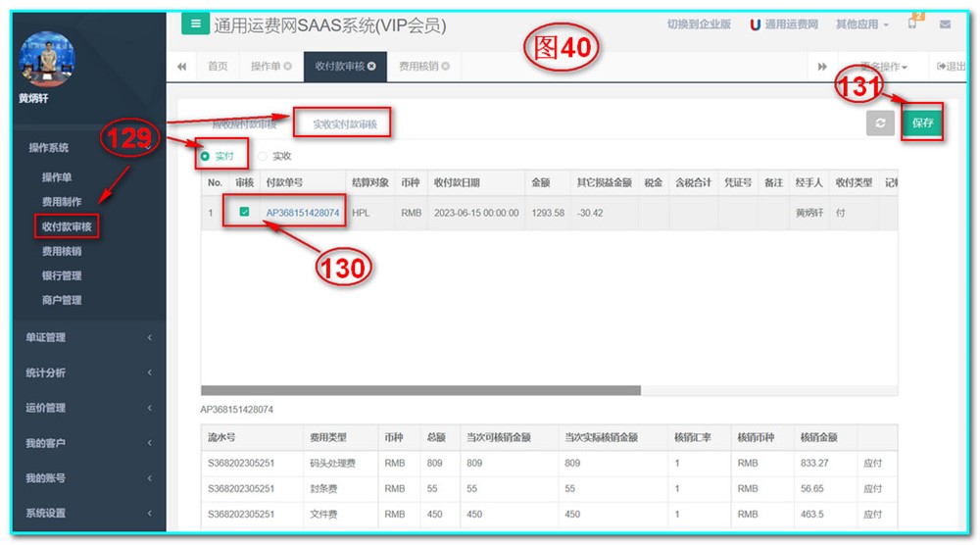Open payment number link AP368151428074
Image resolution: width=980 pixels, height=545 pixels.
pos(303,213)
